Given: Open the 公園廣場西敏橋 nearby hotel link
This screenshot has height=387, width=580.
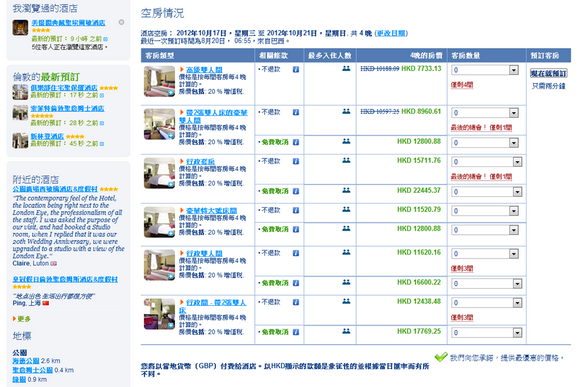Looking at the screenshot, I should [x=55, y=189].
